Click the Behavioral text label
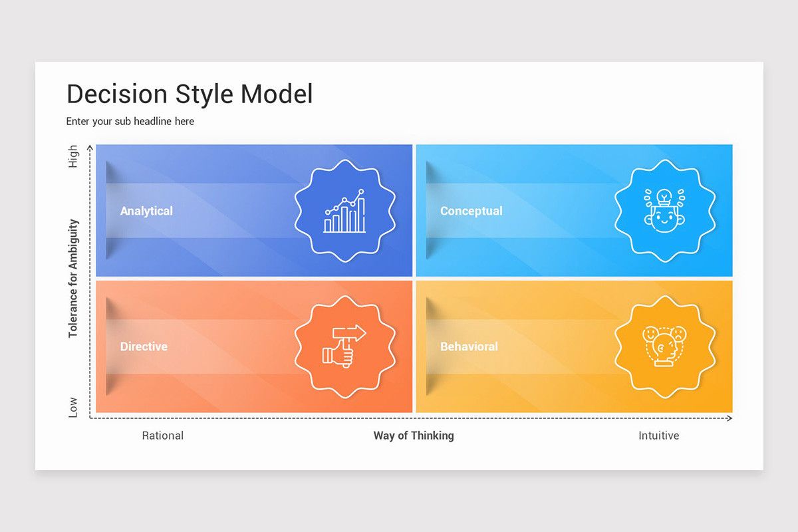The width and height of the screenshot is (798, 532). click(x=469, y=346)
